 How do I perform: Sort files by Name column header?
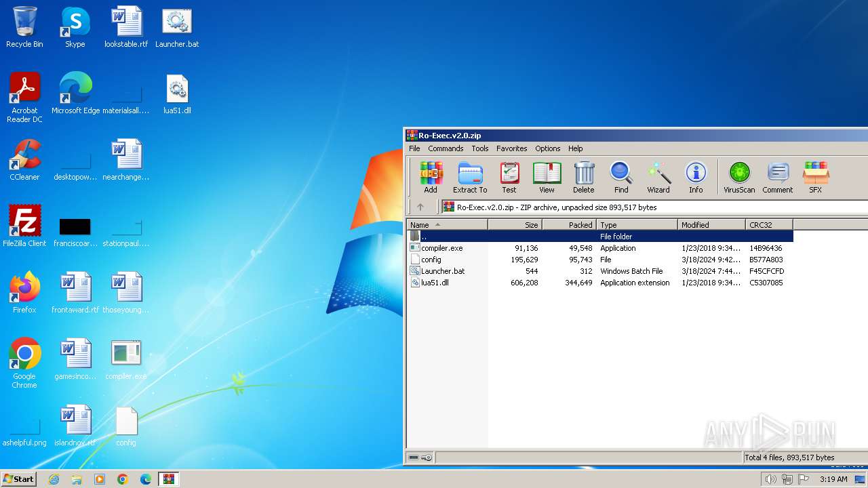pos(447,225)
